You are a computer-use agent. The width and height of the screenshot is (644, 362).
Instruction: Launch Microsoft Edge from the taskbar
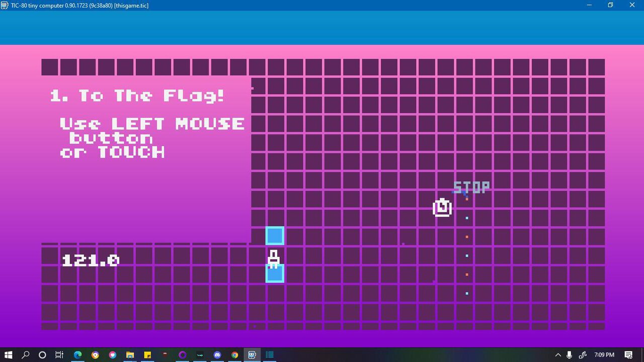[x=78, y=355]
